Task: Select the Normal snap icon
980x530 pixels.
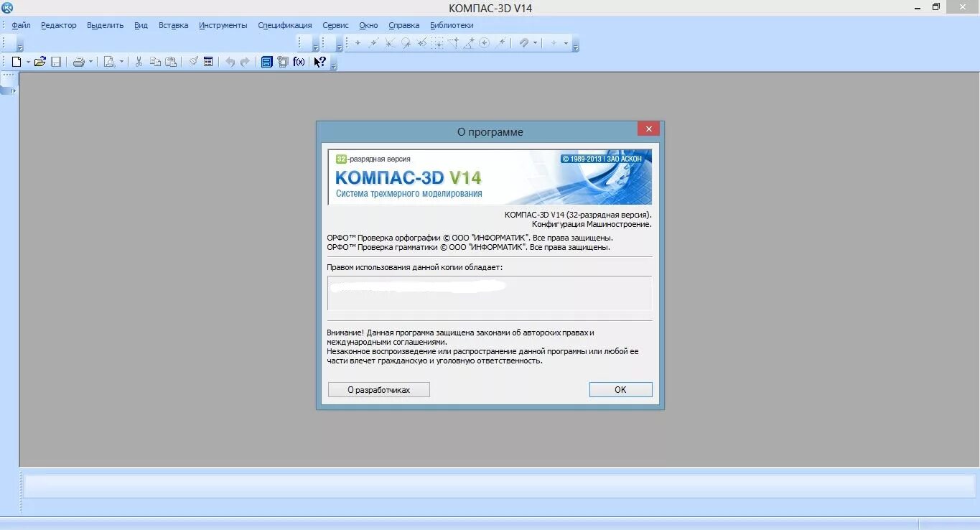Action: [421, 43]
